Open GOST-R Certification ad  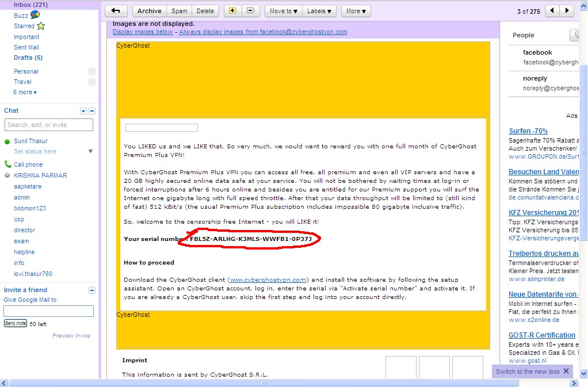click(x=542, y=335)
